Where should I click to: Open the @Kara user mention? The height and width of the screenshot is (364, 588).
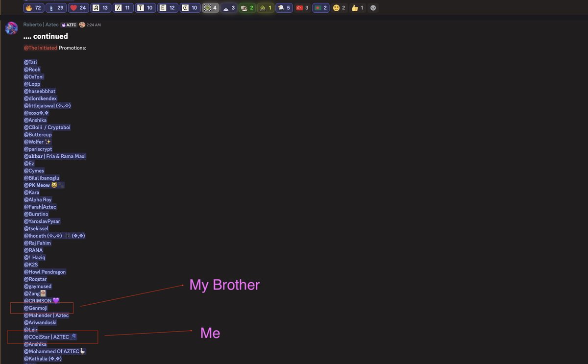coord(31,193)
